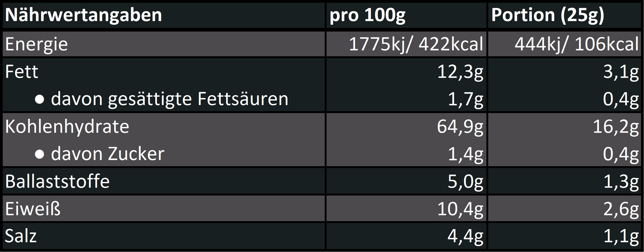Select the pro 100g column header

coord(367,15)
